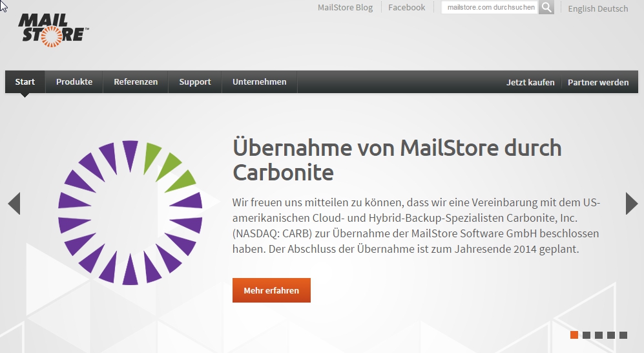Select the first orange slide indicator
Image resolution: width=644 pixels, height=353 pixels.
[574, 335]
